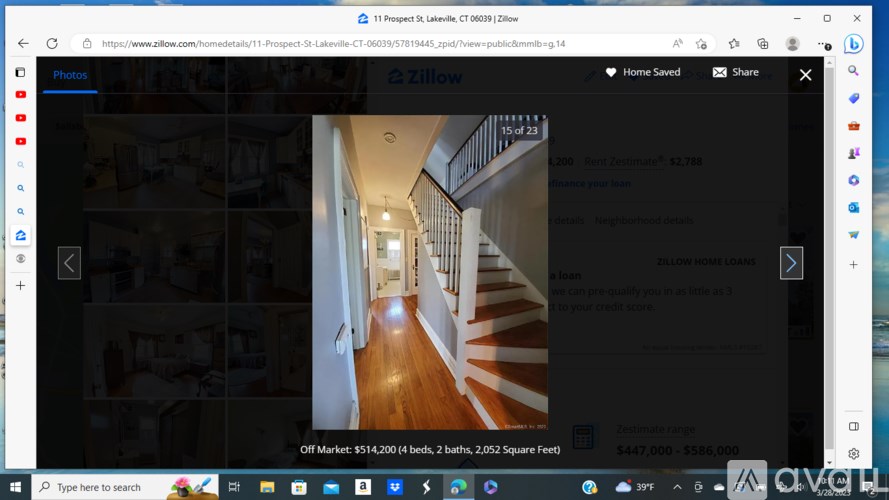This screenshot has width=889, height=500.
Task: Open sidebar Shopping tag
Action: click(853, 98)
